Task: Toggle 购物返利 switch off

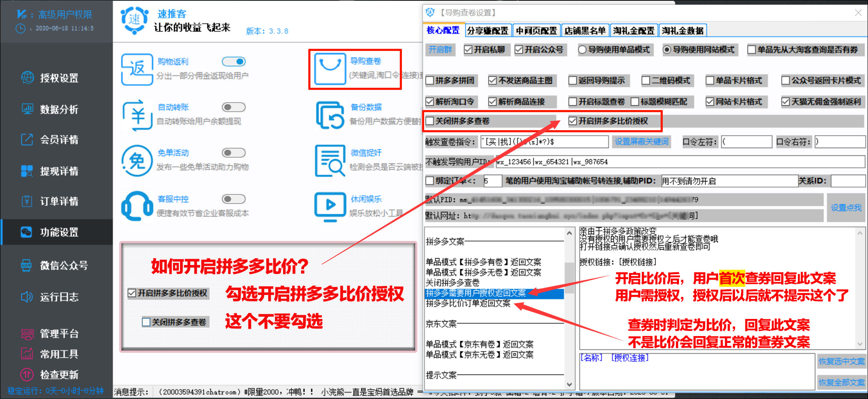Action: (x=234, y=62)
